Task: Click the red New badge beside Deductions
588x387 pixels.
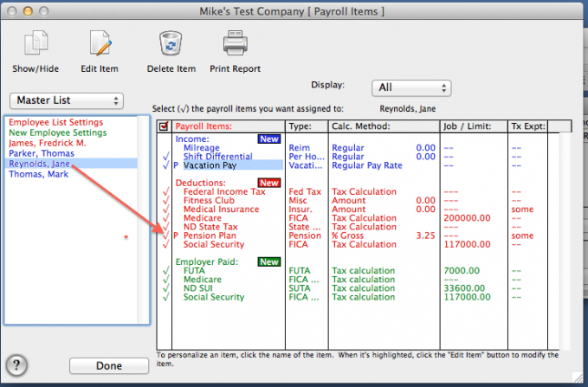Action: click(x=268, y=183)
